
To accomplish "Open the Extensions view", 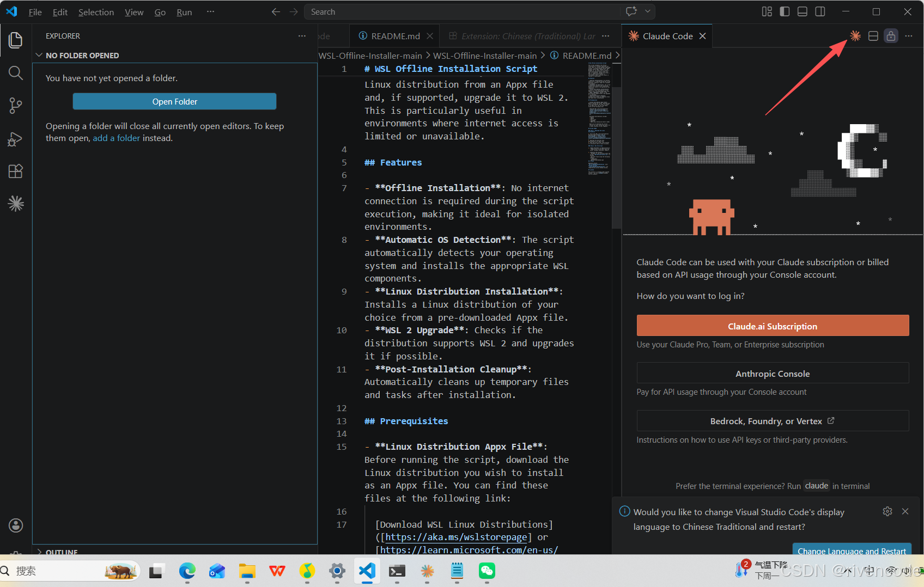I will click(16, 172).
